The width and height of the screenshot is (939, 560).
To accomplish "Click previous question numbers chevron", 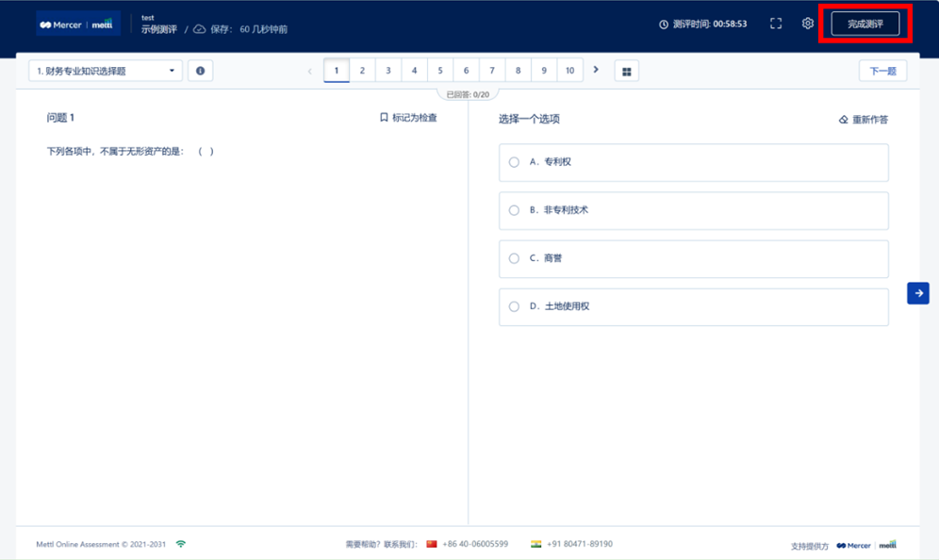I will click(x=310, y=71).
